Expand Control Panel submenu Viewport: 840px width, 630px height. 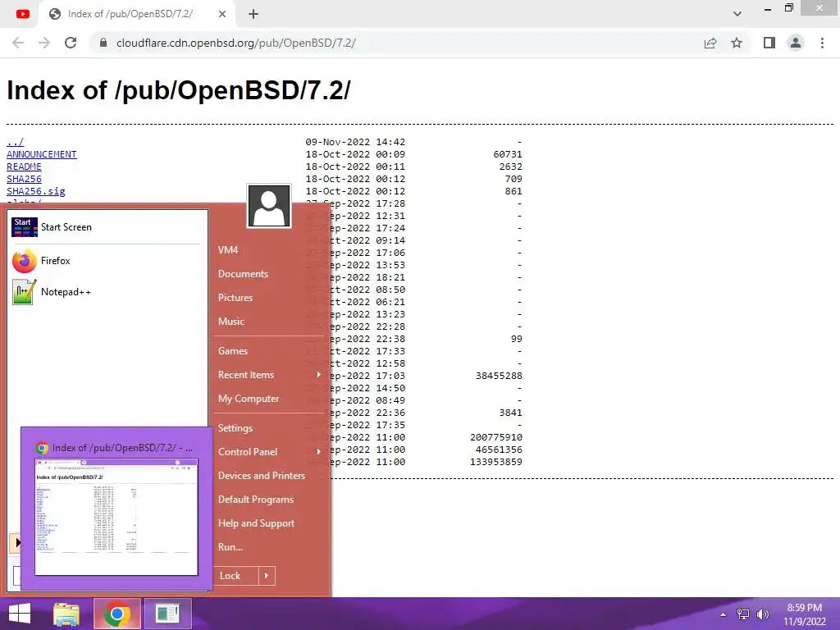[x=269, y=452]
